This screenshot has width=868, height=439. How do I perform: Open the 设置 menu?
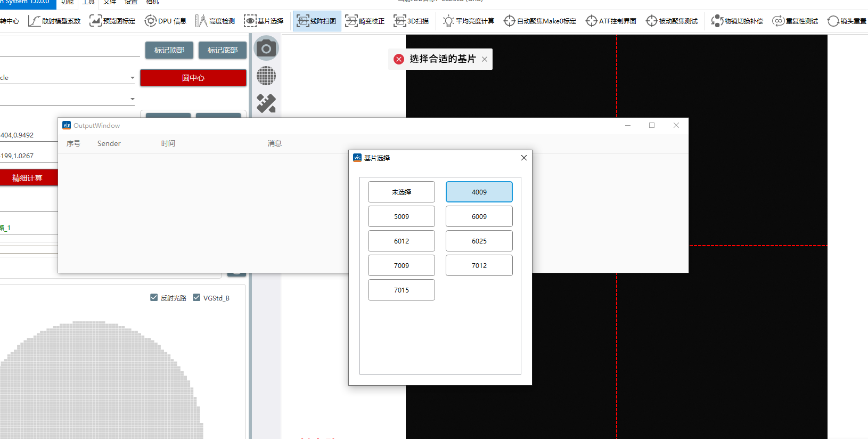(131, 2)
